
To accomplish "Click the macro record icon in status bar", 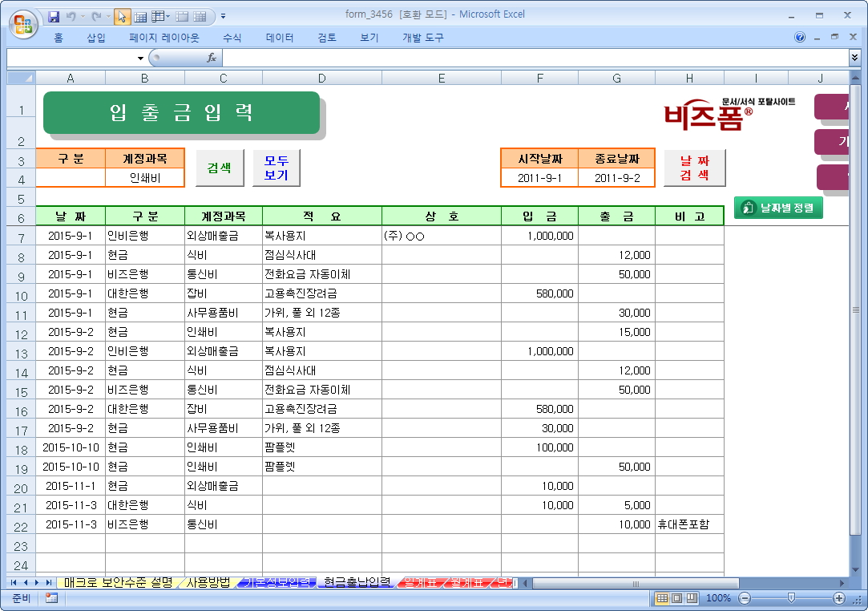I will tap(51, 598).
